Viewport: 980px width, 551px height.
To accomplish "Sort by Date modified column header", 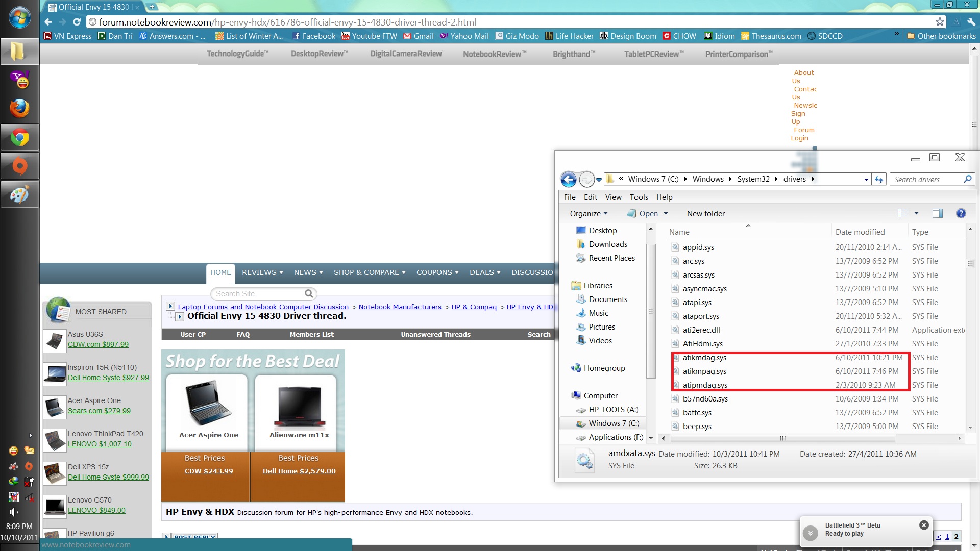I will [860, 232].
